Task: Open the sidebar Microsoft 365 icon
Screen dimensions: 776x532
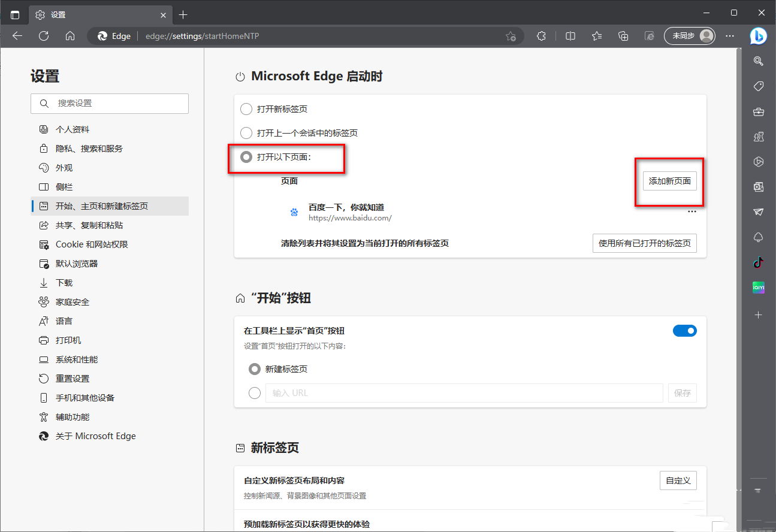Action: pyautogui.click(x=759, y=162)
